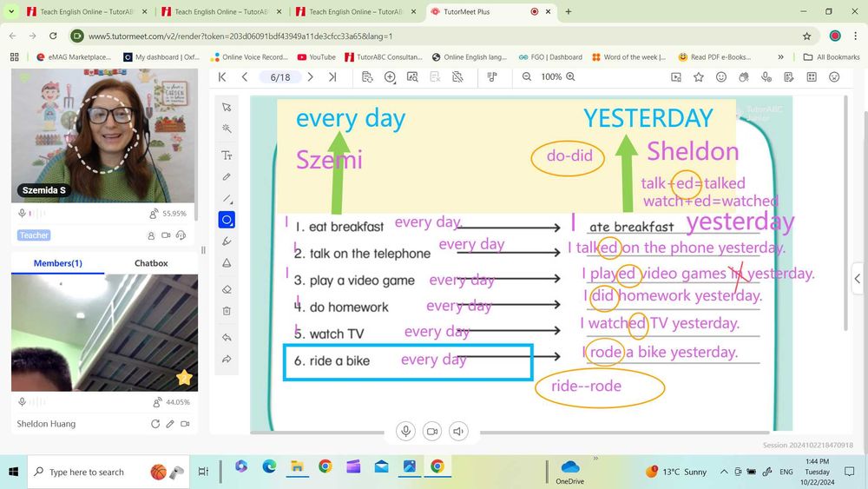The height and width of the screenshot is (489, 868).
Task: Open the Windows Start menu
Action: (x=13, y=472)
